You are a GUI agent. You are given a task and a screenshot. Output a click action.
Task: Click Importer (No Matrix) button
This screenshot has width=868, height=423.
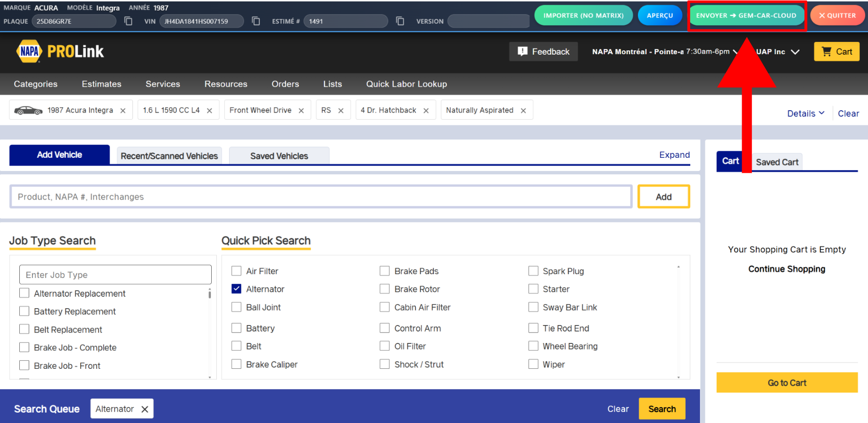point(583,16)
